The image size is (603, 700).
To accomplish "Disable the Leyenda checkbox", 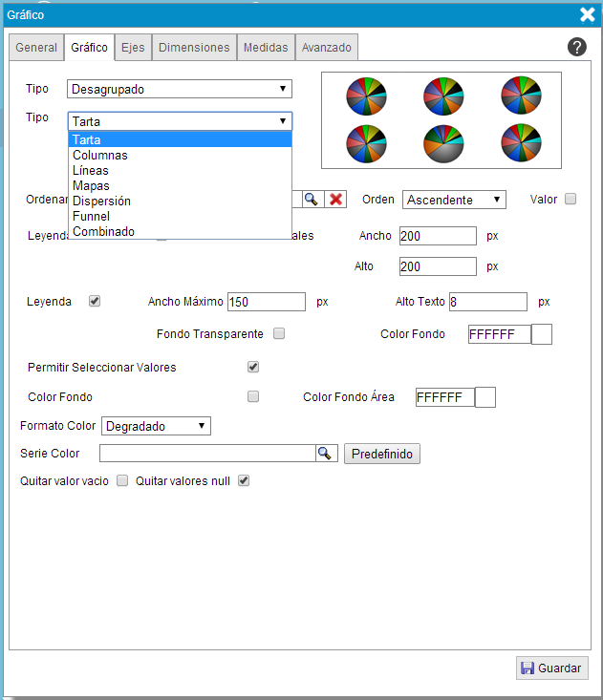I will [x=95, y=301].
